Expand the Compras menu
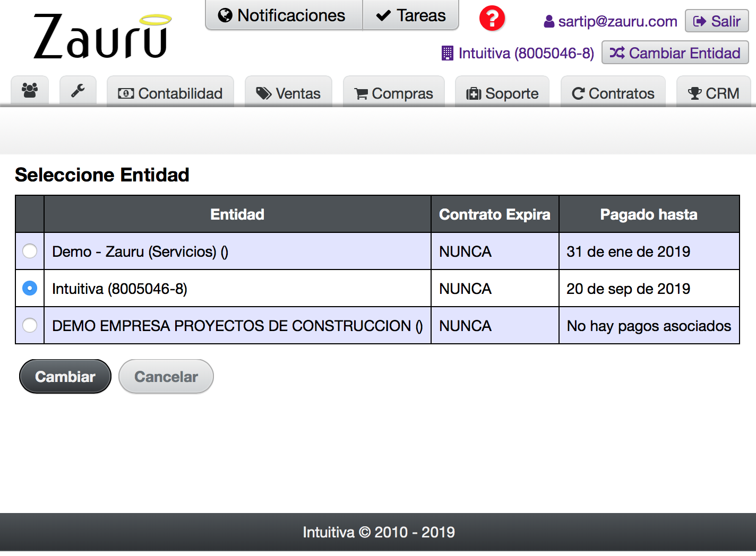 pos(394,93)
